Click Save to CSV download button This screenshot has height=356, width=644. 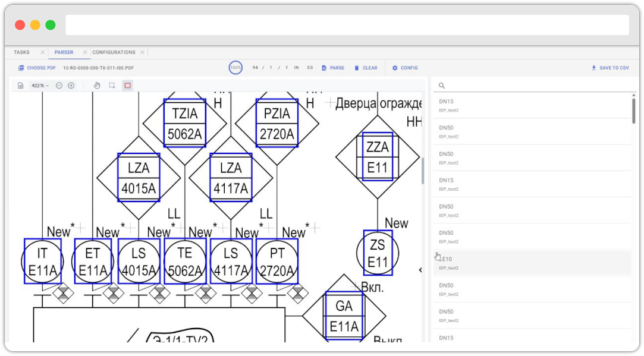[x=610, y=68]
